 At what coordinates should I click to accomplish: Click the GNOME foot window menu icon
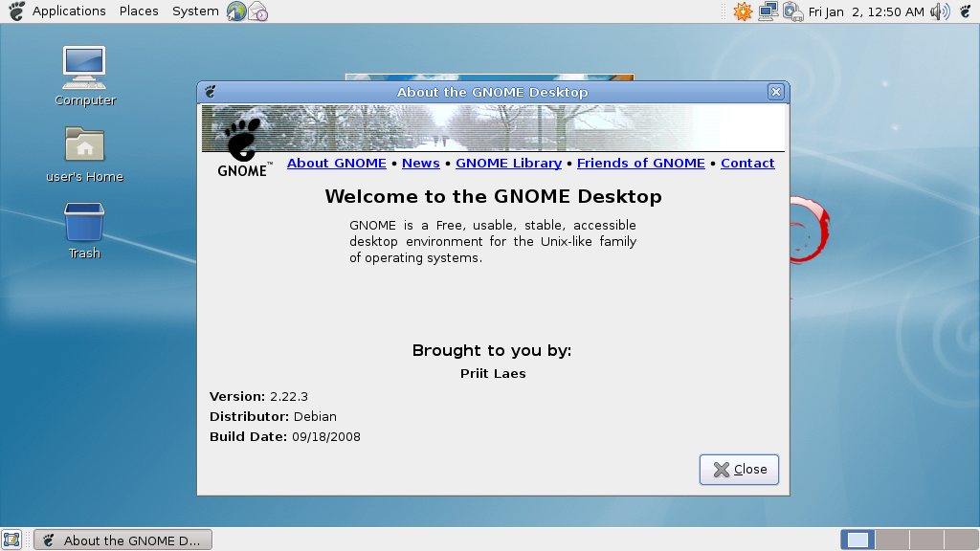tap(211, 92)
